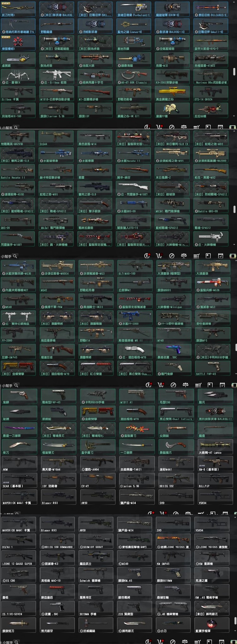Screen dimensions: 237x644
Task: Select the M249 machine gun
Action: (134, 558)
